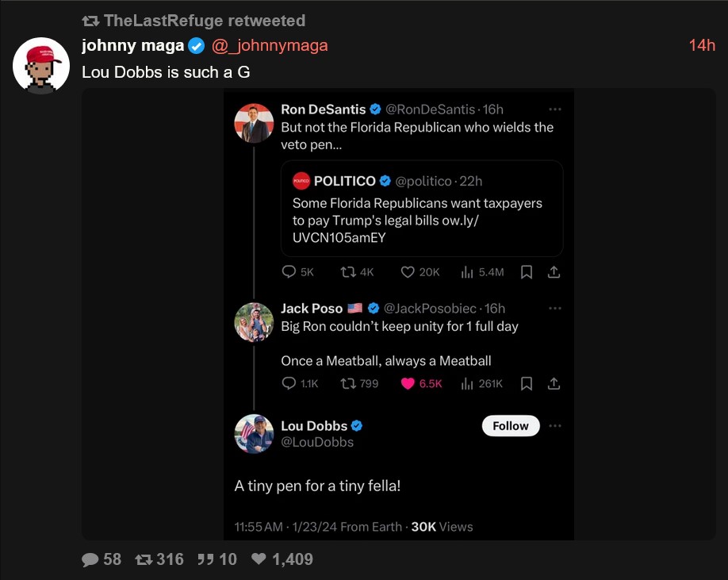Expand the more menu beside Lou Dobbs Follow button

click(555, 426)
